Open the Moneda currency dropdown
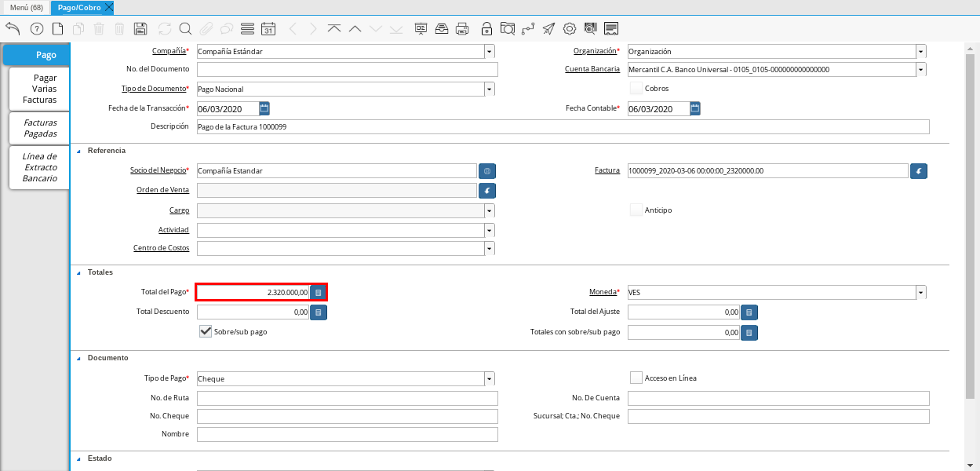Screen dimensions: 980x471 [x=920, y=292]
